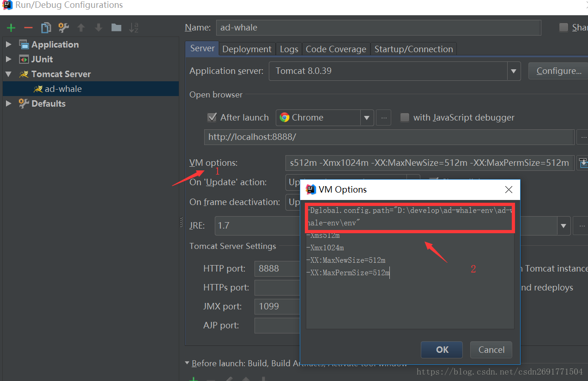Add a new run configuration with plus icon
588x381 pixels.
11,28
